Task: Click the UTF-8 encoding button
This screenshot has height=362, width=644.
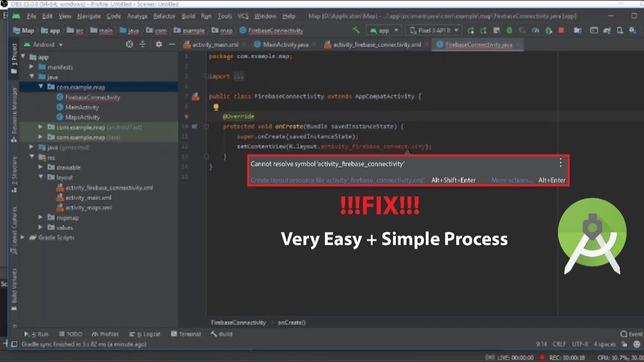Action: pyautogui.click(x=580, y=344)
